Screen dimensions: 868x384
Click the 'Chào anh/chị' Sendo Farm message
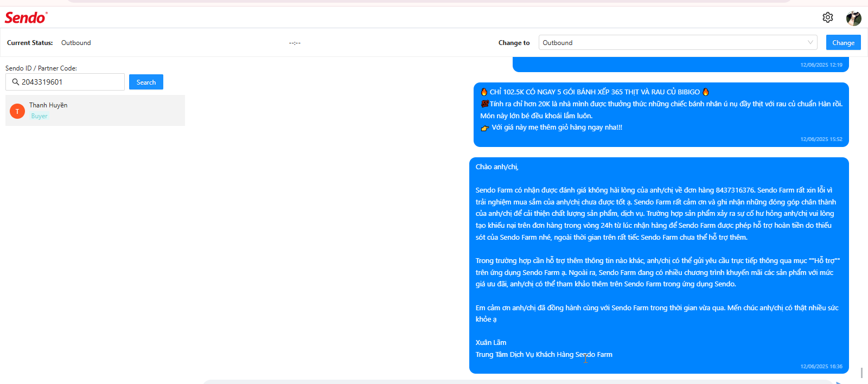[659, 265]
